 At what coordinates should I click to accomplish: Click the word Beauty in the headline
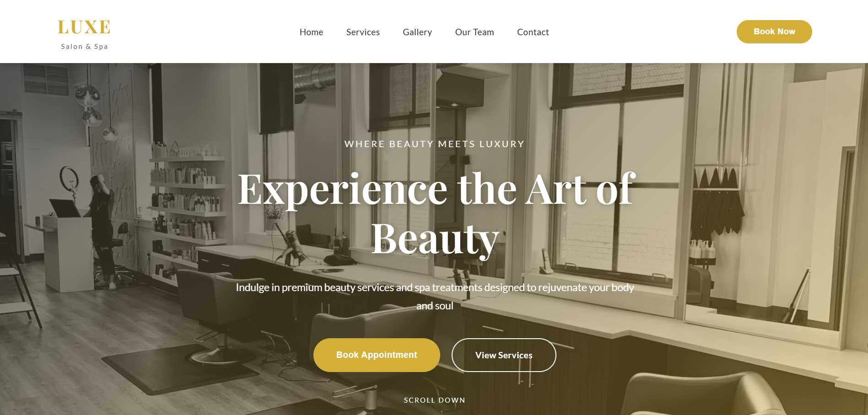pyautogui.click(x=435, y=239)
